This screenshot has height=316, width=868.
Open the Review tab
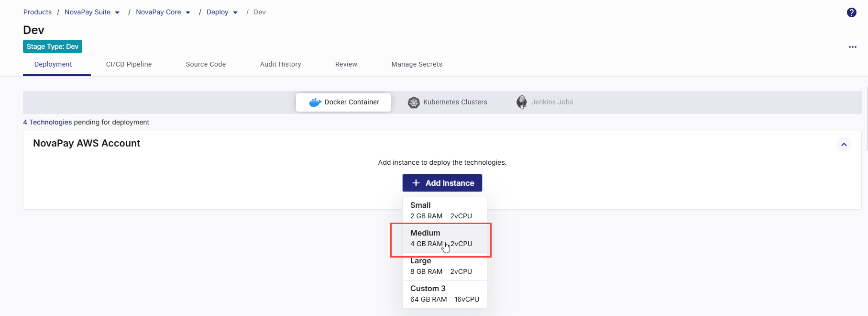[x=346, y=64]
